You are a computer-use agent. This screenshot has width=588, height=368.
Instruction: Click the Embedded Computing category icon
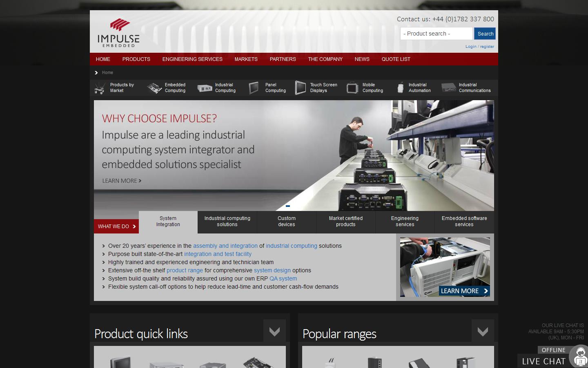pos(154,88)
